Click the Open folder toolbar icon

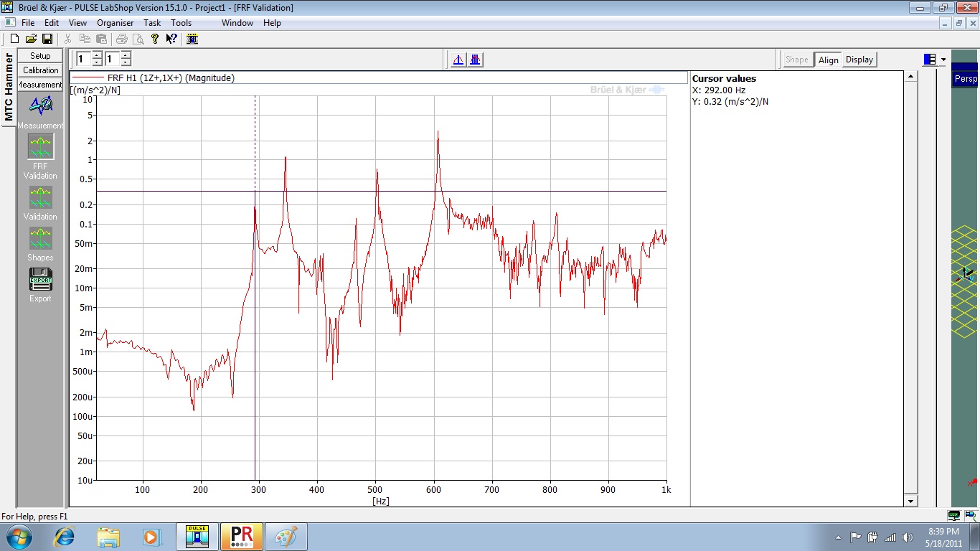tap(31, 39)
